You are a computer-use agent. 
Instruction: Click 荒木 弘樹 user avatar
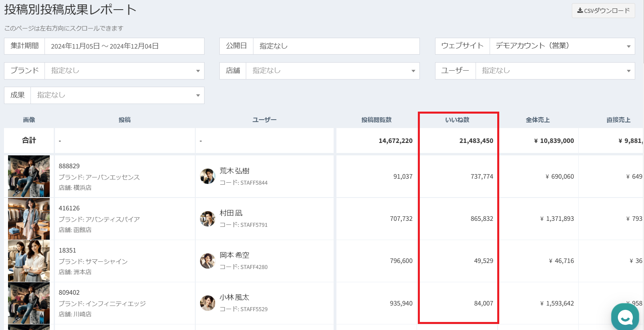click(x=208, y=176)
